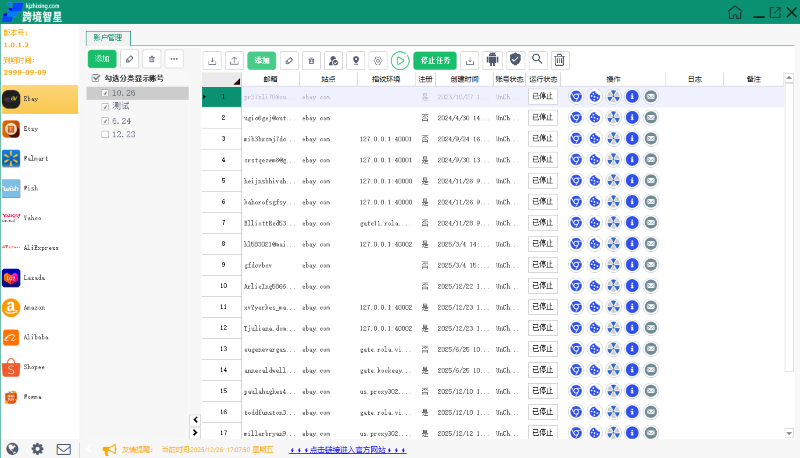Check the 12.23 category checkbox

(106, 134)
